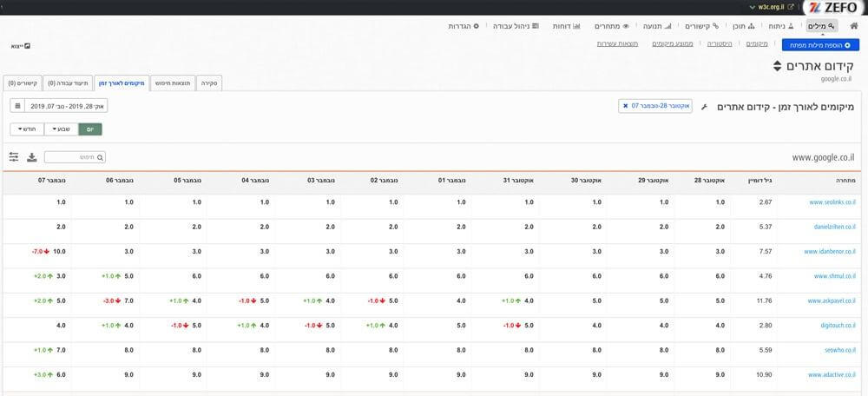The width and height of the screenshot is (868, 396).
Task: Open the היסטוריה sub-navigation link
Action: click(x=719, y=43)
